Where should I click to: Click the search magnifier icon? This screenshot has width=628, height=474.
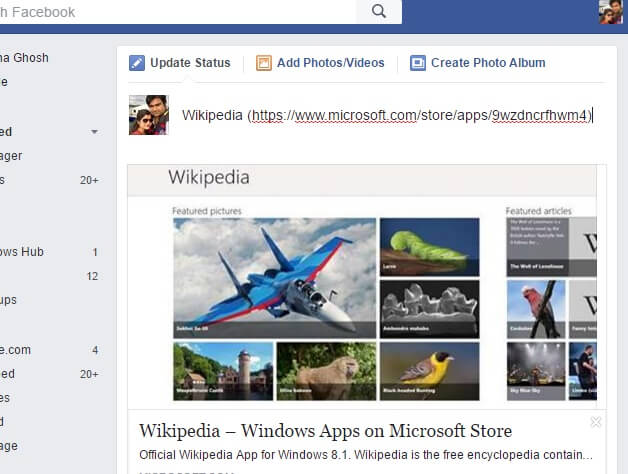click(378, 11)
